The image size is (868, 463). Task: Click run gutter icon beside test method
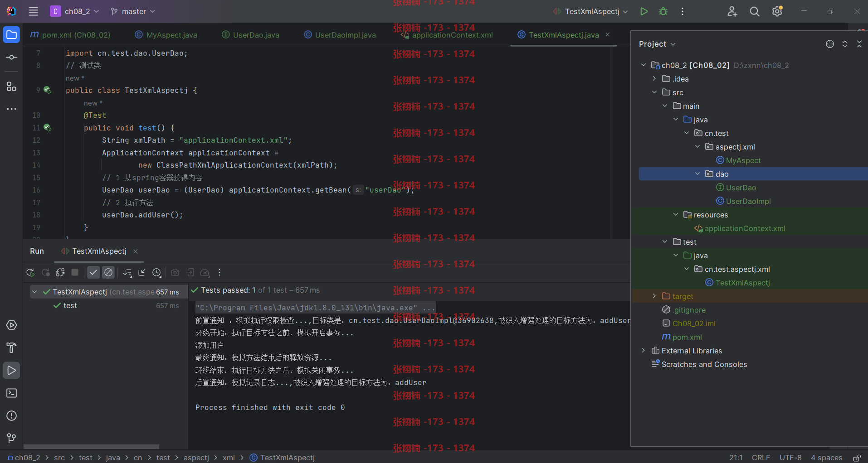[47, 128]
